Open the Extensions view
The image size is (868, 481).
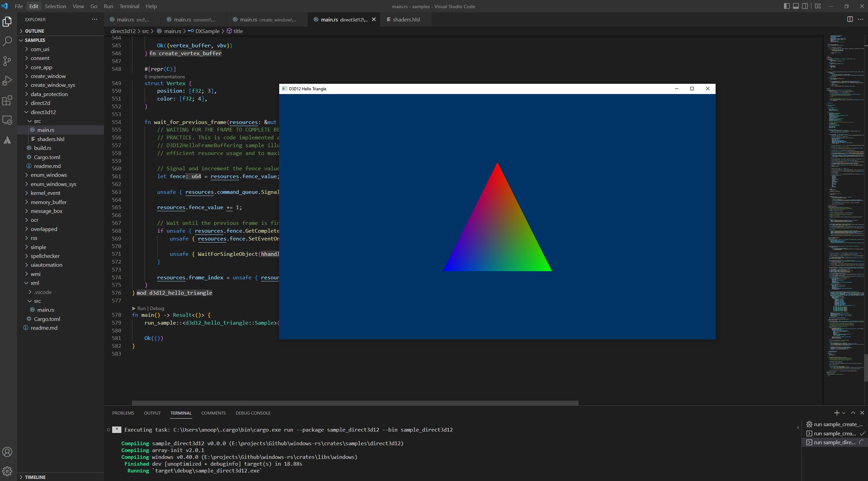point(7,100)
